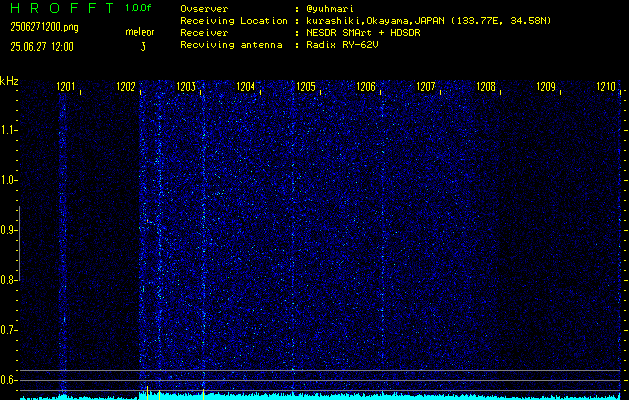Click the 0.6 kHz frequency label
The width and height of the screenshot is (629, 400).
pos(8,380)
